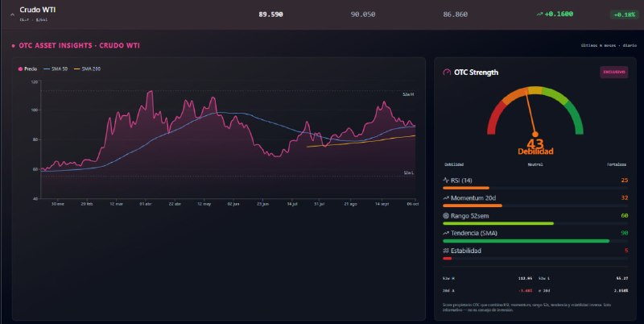The image size is (644, 324).
Task: Click the red segment of the gauge
Action: pos(494,119)
